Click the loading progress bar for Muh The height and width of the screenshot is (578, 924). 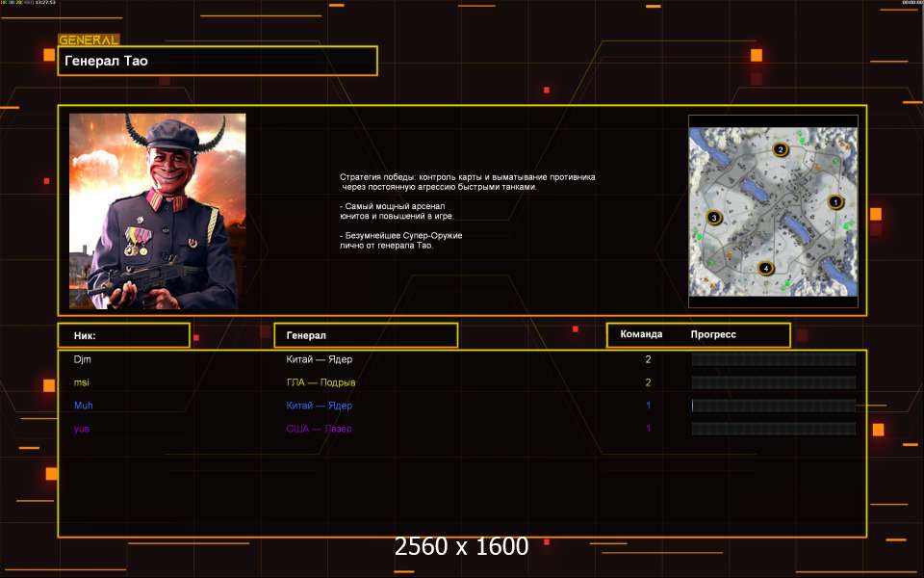click(x=774, y=406)
